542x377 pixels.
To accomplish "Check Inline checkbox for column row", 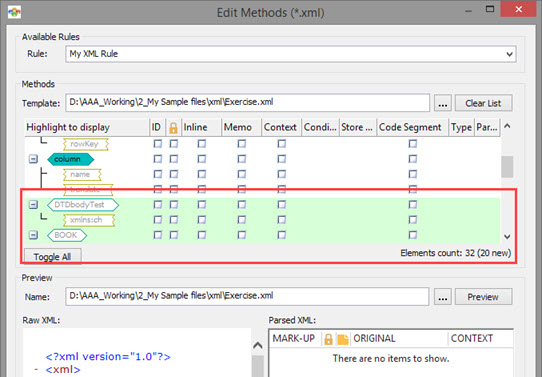I will coord(202,159).
